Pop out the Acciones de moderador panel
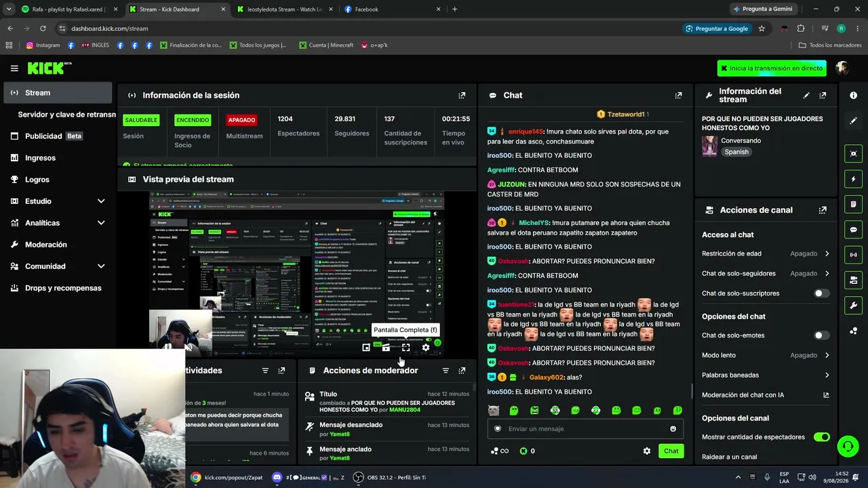 [462, 371]
